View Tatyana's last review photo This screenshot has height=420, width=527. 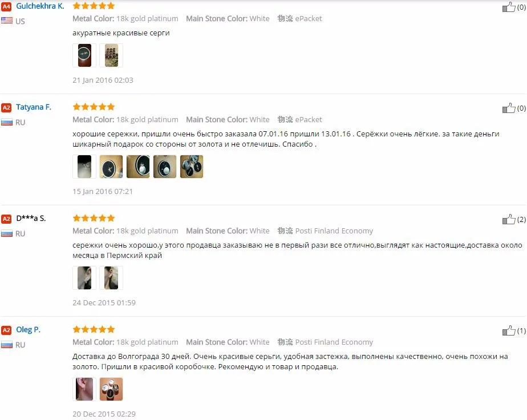[x=192, y=167]
